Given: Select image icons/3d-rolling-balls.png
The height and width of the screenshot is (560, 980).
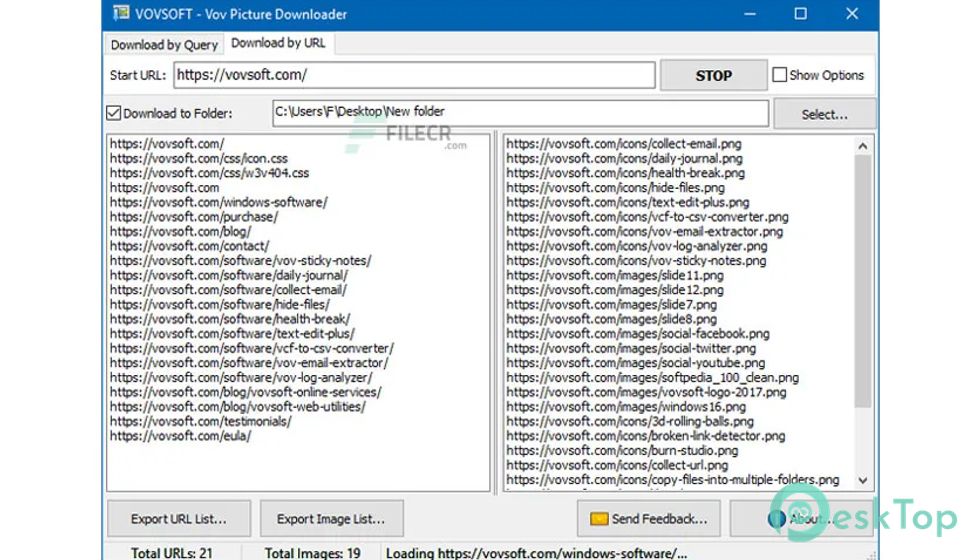Looking at the screenshot, I should [630, 421].
